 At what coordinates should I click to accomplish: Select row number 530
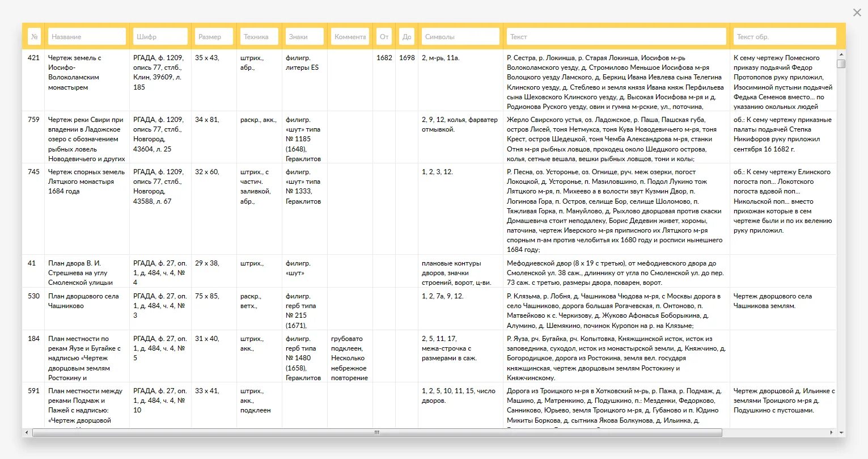click(x=33, y=296)
